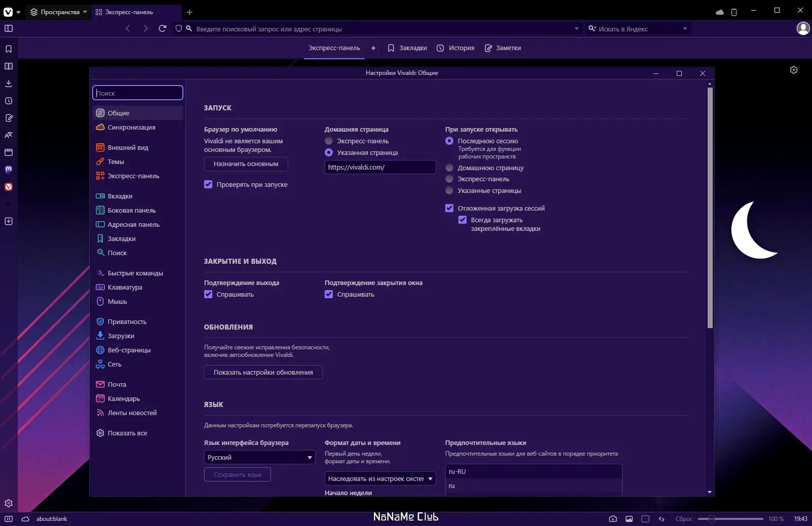Toggle images display in the status bar
This screenshot has width=812, height=526.
(x=629, y=519)
